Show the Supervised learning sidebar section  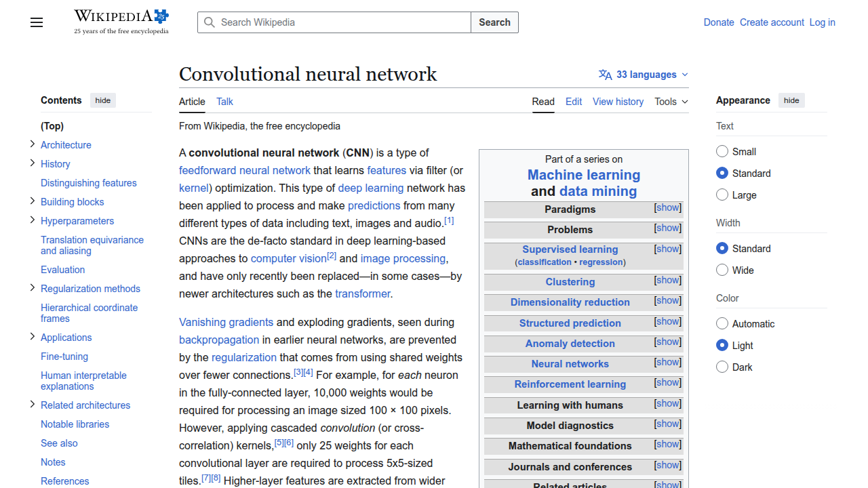[668, 249]
